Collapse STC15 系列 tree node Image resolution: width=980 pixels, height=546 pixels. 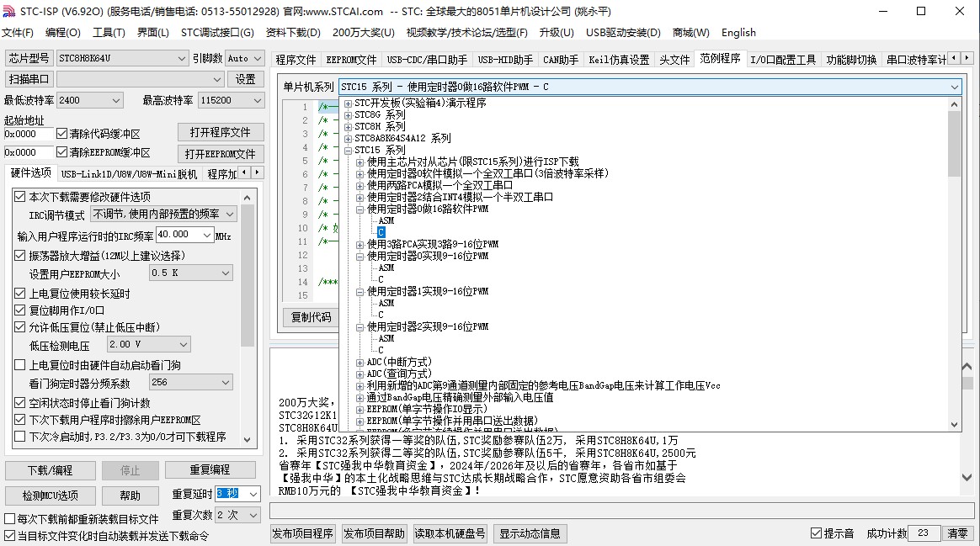click(x=348, y=151)
